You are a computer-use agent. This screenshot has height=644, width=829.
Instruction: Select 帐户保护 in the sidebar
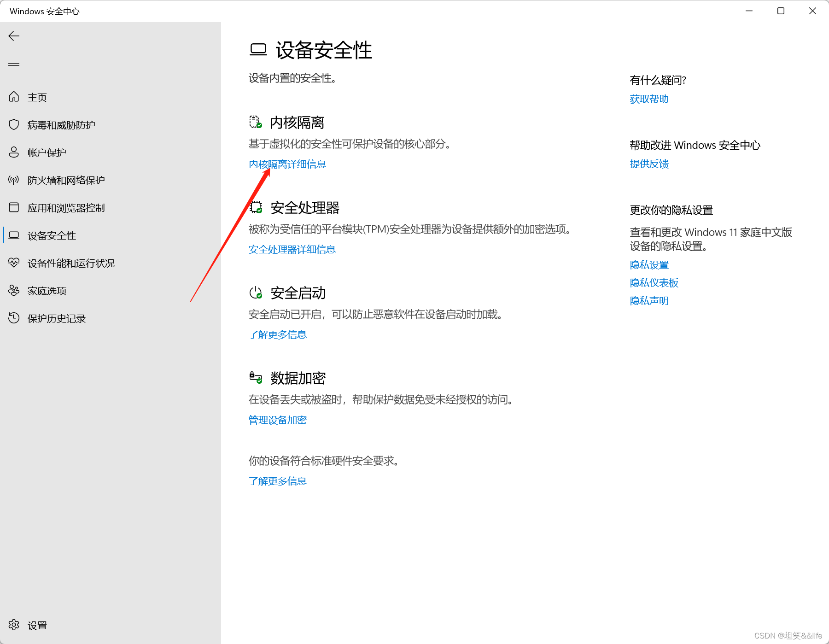(x=111, y=152)
